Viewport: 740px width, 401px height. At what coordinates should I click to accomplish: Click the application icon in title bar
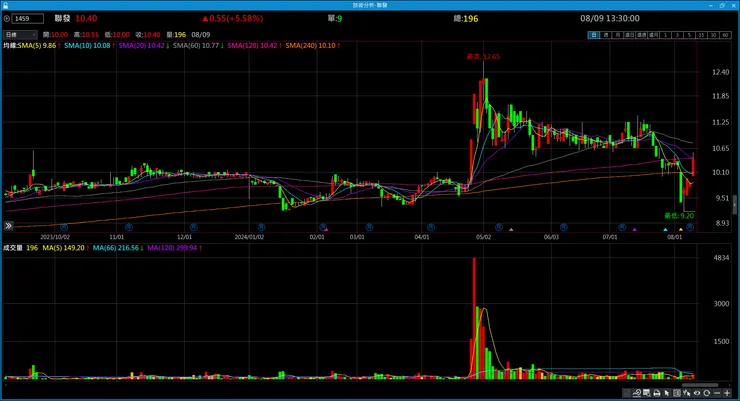tap(5, 5)
